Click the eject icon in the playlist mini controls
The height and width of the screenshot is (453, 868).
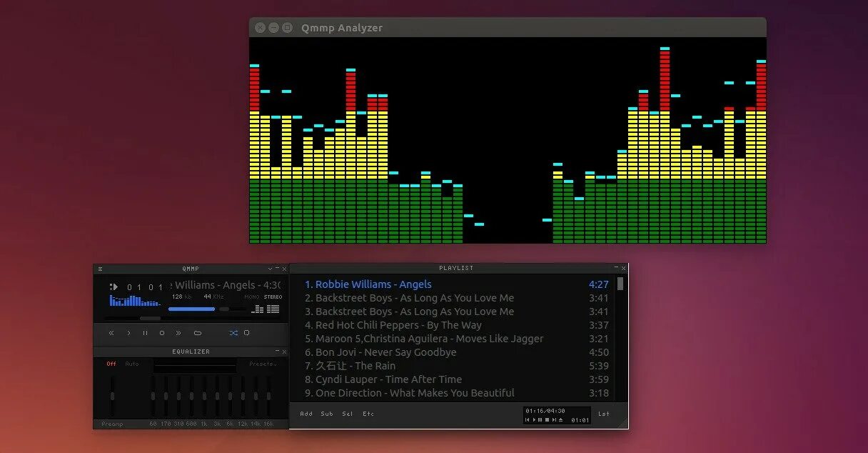560,420
